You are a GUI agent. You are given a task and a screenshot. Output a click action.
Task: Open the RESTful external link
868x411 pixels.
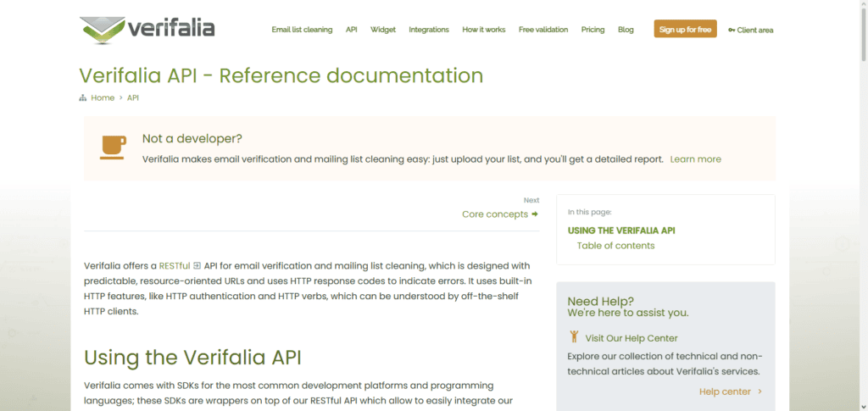175,265
